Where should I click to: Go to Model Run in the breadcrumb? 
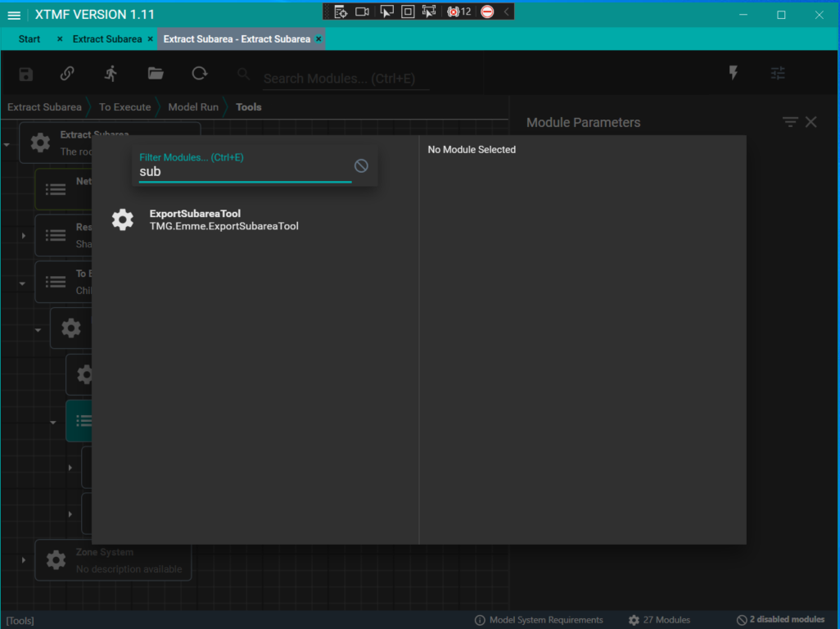193,107
